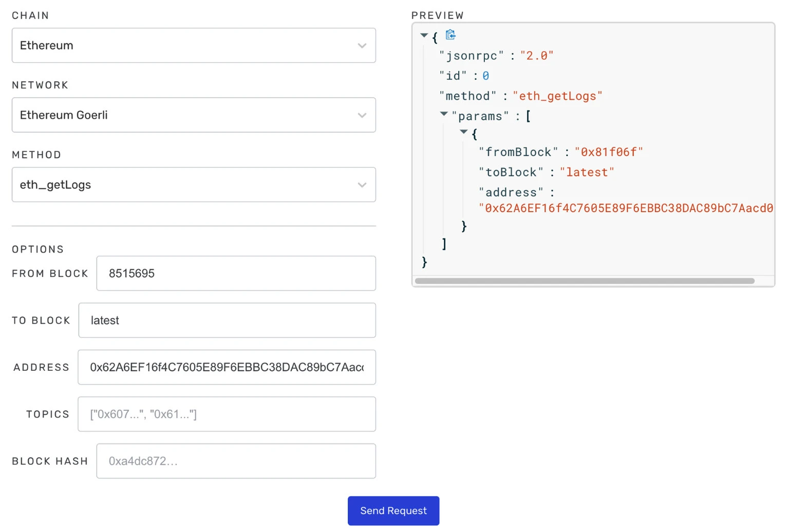Click the "2.0" jsonrpc value in preview
The height and width of the screenshot is (532, 788).
537,55
